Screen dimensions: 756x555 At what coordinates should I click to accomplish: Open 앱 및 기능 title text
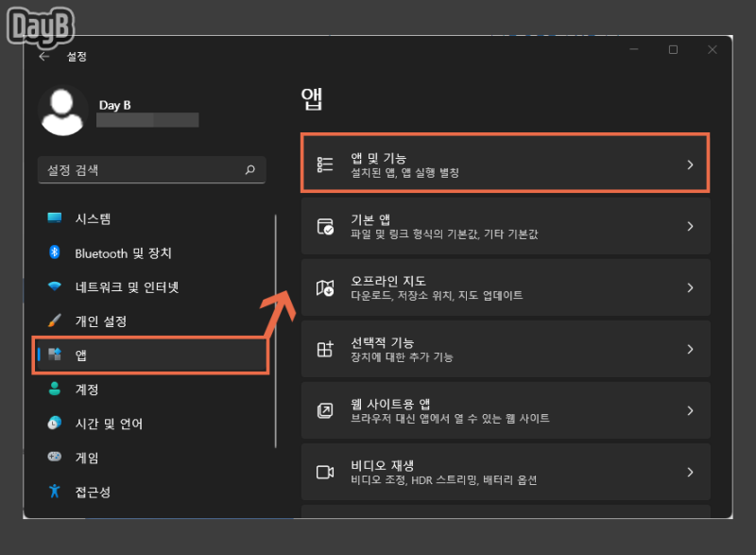click(x=379, y=158)
